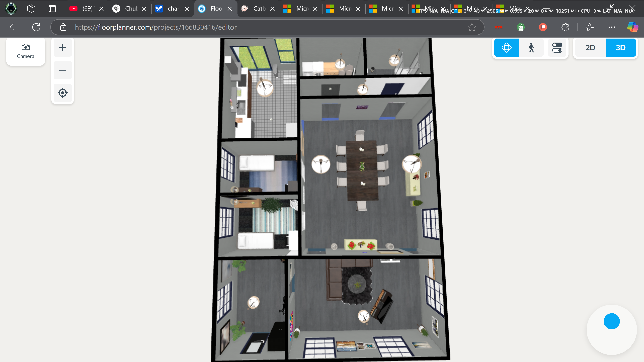Switch to 2D view
The height and width of the screenshot is (362, 644).
[x=590, y=47]
